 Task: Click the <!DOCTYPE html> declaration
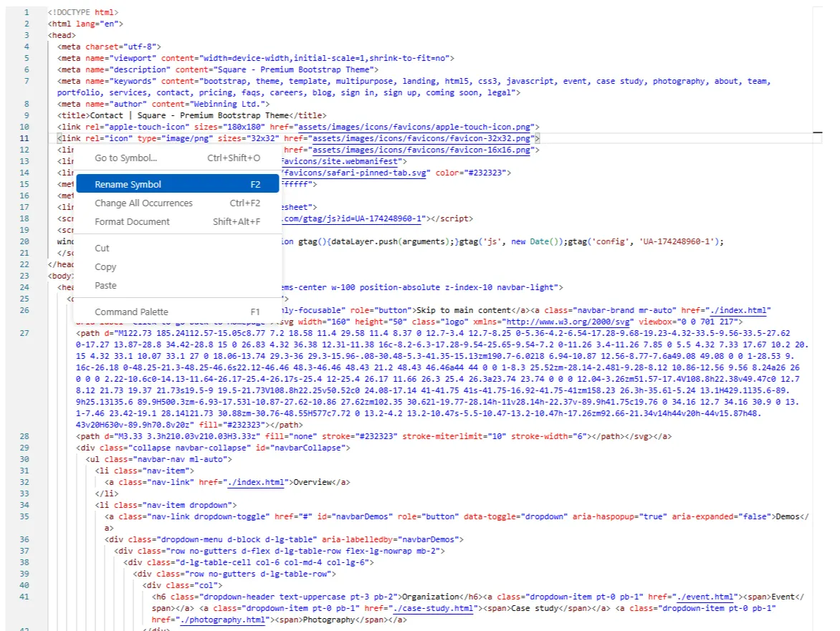[x=83, y=11]
